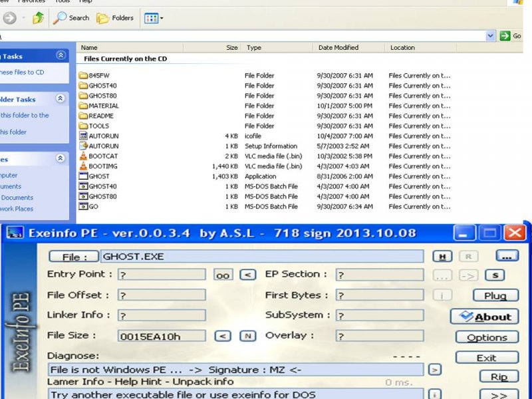Sort files by the Size column
532x399 pixels.
pos(212,47)
